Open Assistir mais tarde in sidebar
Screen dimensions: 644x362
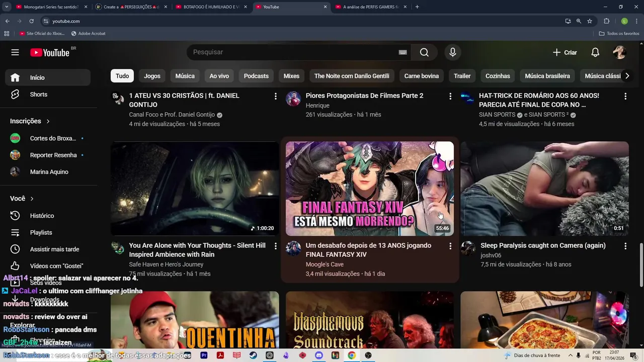click(x=48, y=249)
